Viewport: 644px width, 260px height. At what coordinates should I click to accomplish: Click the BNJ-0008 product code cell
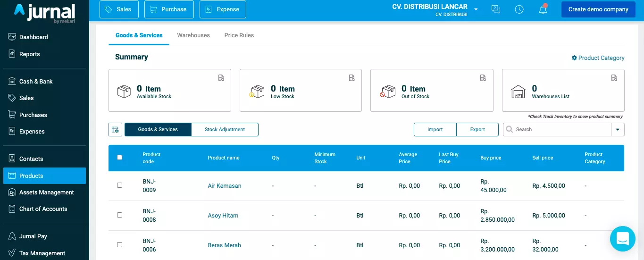click(x=150, y=216)
